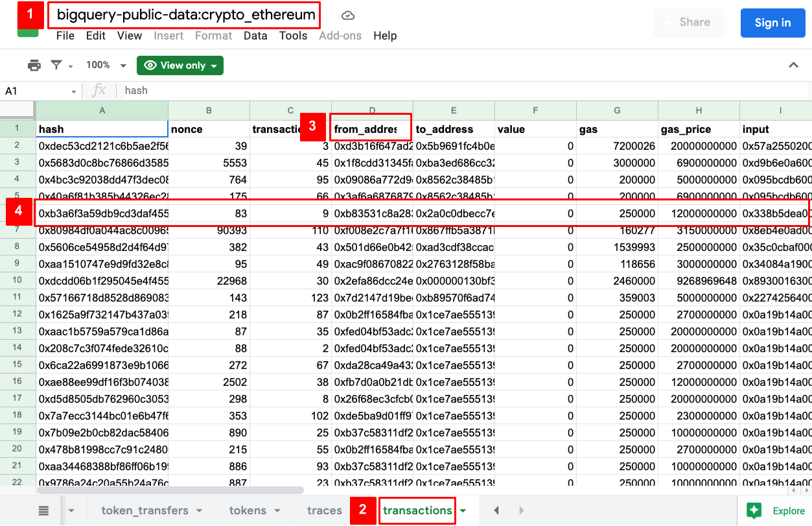Image resolution: width=812 pixels, height=526 pixels.
Task: Click the print icon in toolbar
Action: pos(34,65)
